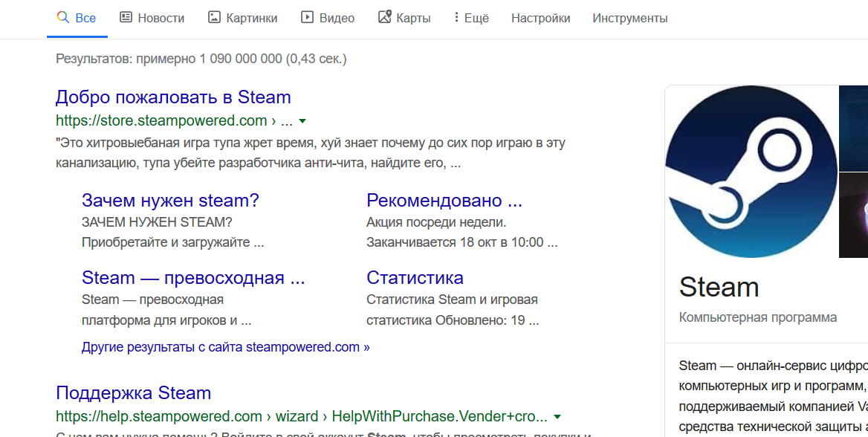Image resolution: width=868 pixels, height=437 pixels.
Task: Click the Акция посреди недели snippet text
Action: point(436,222)
